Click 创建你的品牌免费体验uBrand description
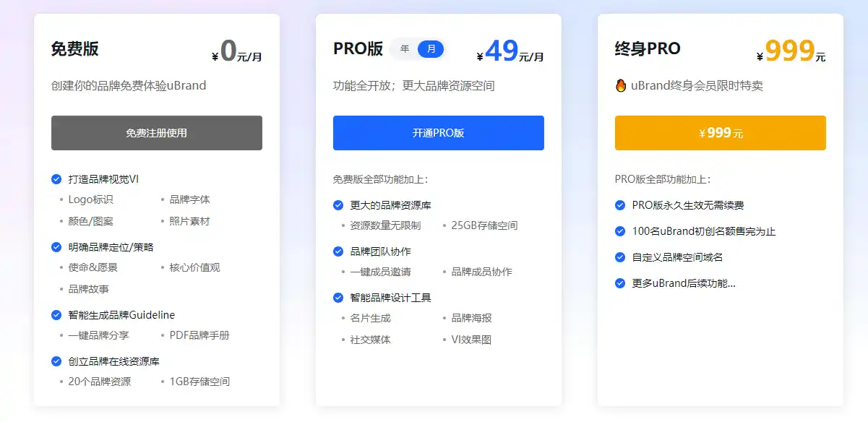The image size is (868, 422). 129,85
